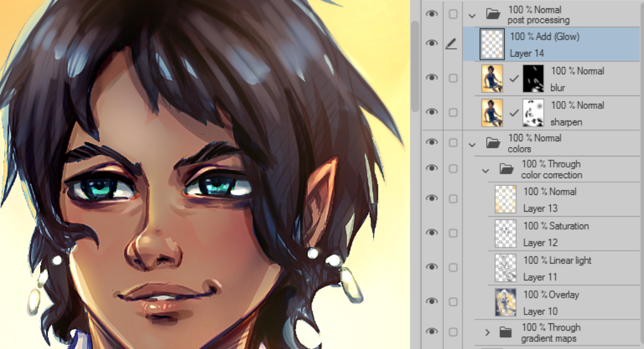Hide the post processing folder
The height and width of the screenshot is (349, 644).
pyautogui.click(x=431, y=14)
